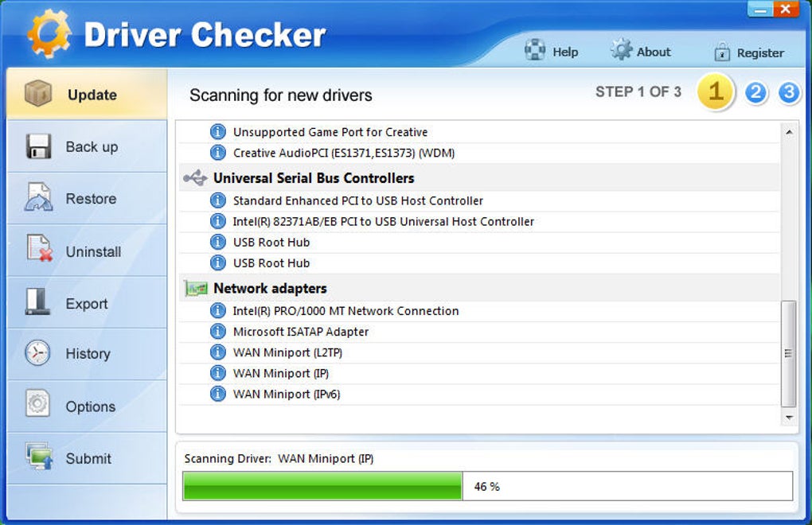The image size is (812, 525).
Task: Select Intel(R) 82371AB/EB PCI to USB Universal Host Controller
Action: pos(479,221)
